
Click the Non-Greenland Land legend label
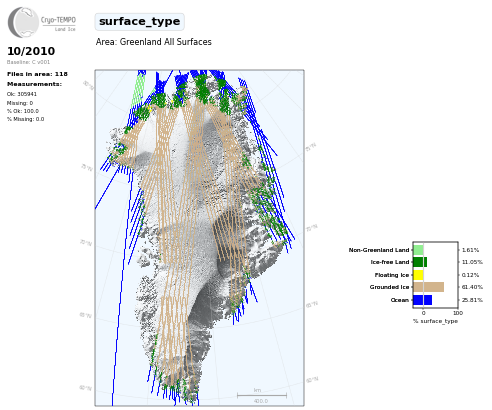click(x=379, y=250)
